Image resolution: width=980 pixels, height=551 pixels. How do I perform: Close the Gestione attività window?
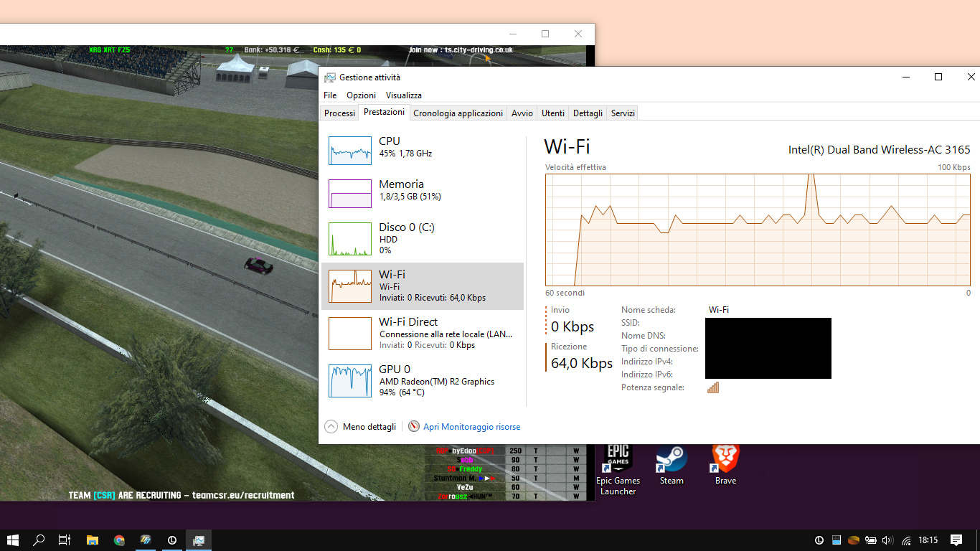[971, 77]
